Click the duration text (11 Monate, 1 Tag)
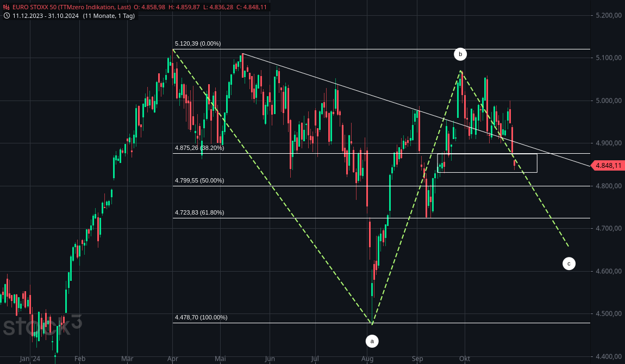 tap(109, 16)
